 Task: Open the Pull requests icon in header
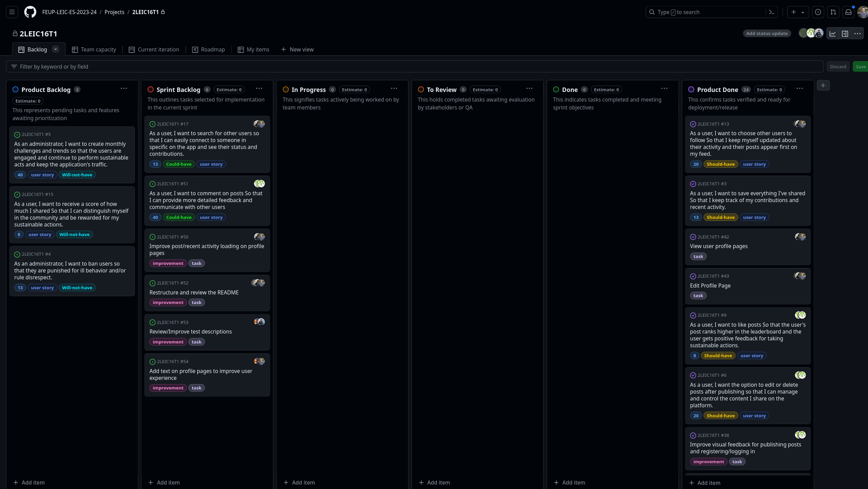833,12
